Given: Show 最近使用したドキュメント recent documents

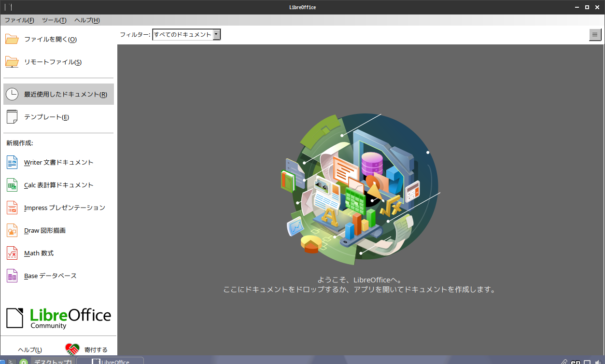Looking at the screenshot, I should [58, 94].
